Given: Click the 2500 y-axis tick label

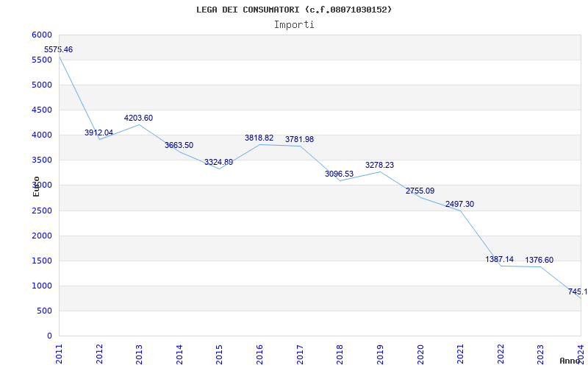Looking at the screenshot, I should coord(43,210).
